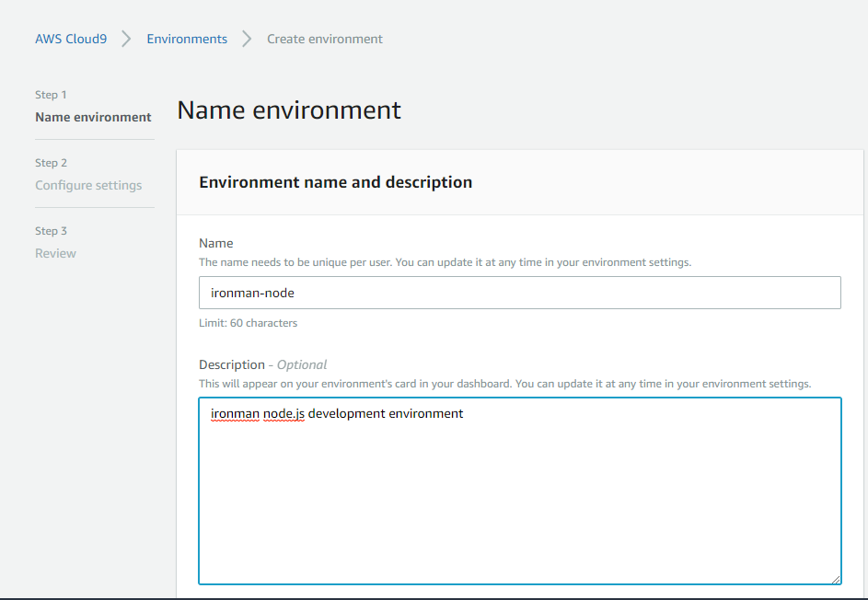Screen dimensions: 868x600
Task: Click the Environment name and description header
Action: pos(335,182)
